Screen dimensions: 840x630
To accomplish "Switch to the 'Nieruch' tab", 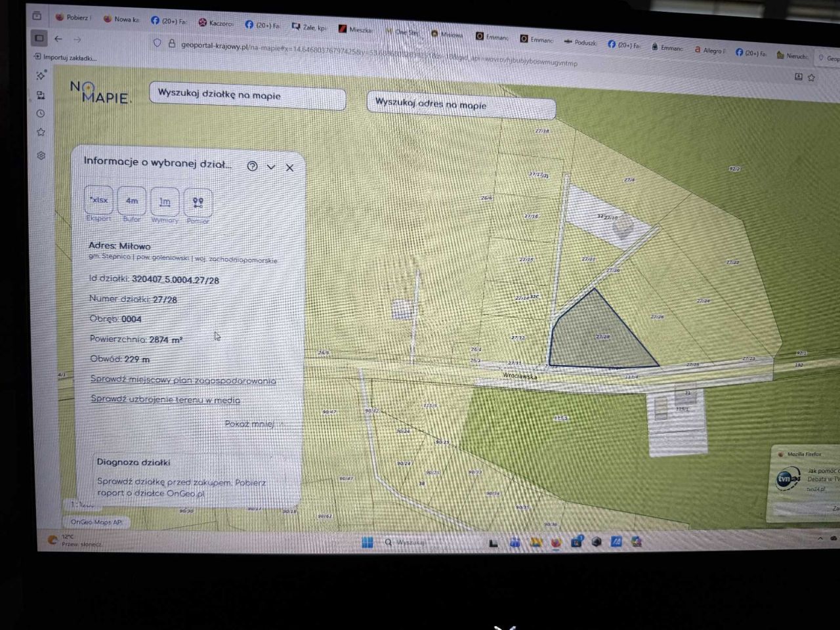I will click(x=793, y=55).
